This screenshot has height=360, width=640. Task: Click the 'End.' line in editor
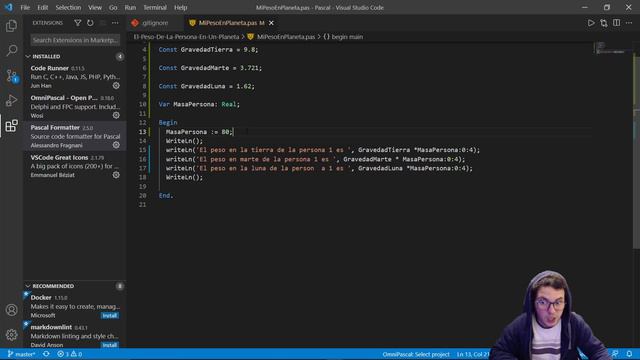coord(166,196)
